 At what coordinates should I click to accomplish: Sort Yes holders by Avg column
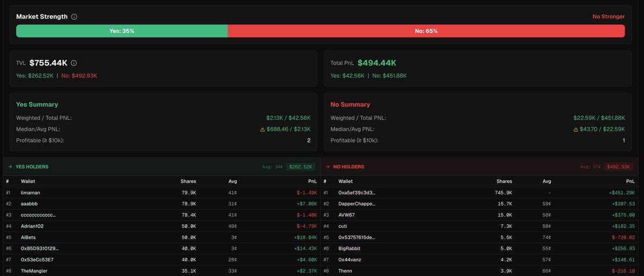(232, 181)
